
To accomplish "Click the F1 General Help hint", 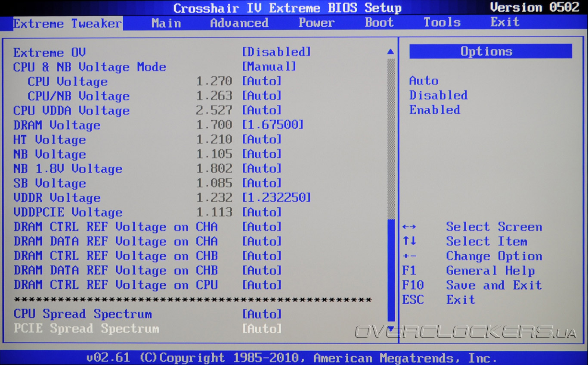I will (x=468, y=271).
